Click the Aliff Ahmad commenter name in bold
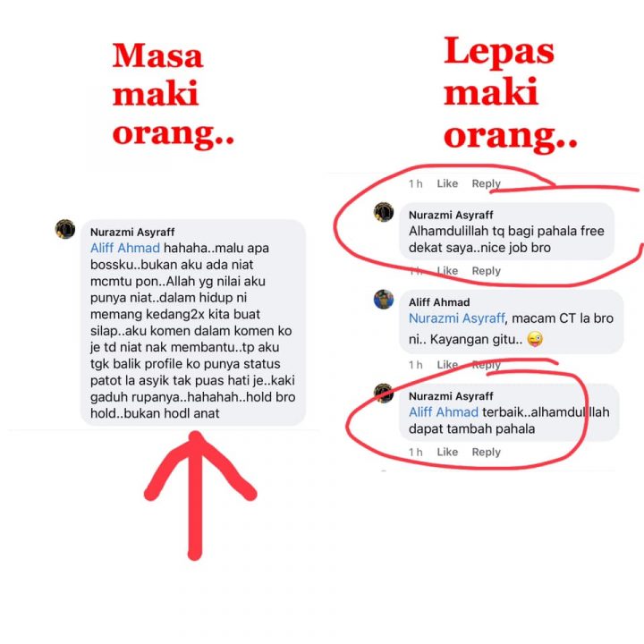This screenshot has width=644, height=644. [439, 302]
